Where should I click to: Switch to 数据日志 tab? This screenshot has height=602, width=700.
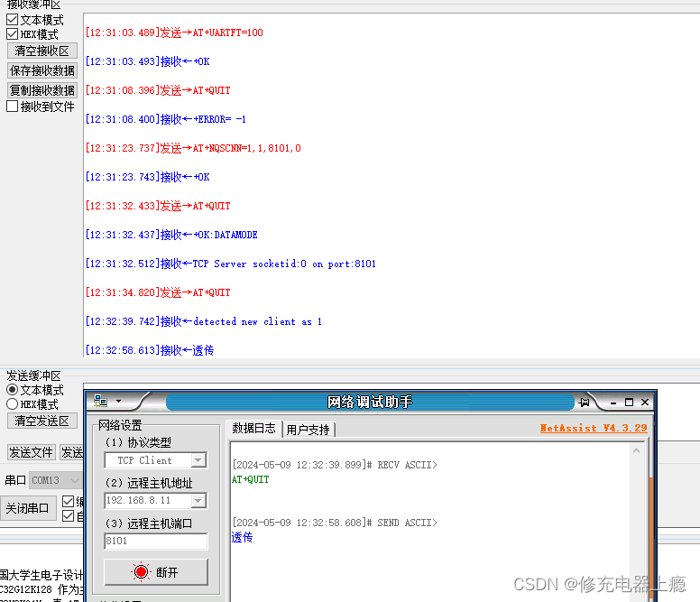[x=254, y=429]
